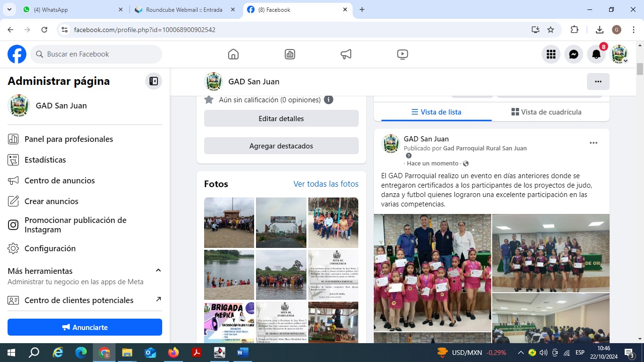The height and width of the screenshot is (362, 644).
Task: Open Ver todas las fotos link
Action: click(x=326, y=184)
